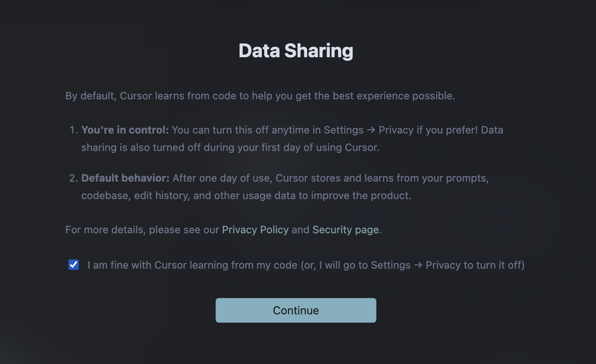Click the list number 2 marker

(74, 178)
